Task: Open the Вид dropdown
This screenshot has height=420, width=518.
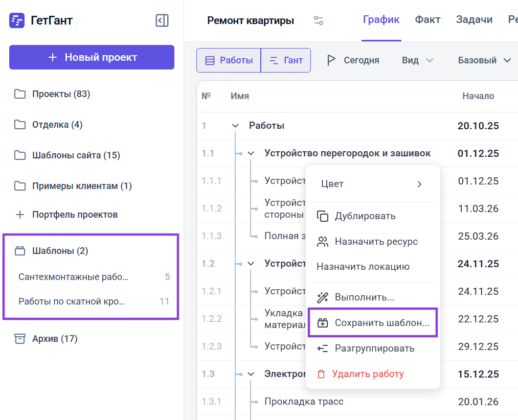Action: [x=417, y=60]
